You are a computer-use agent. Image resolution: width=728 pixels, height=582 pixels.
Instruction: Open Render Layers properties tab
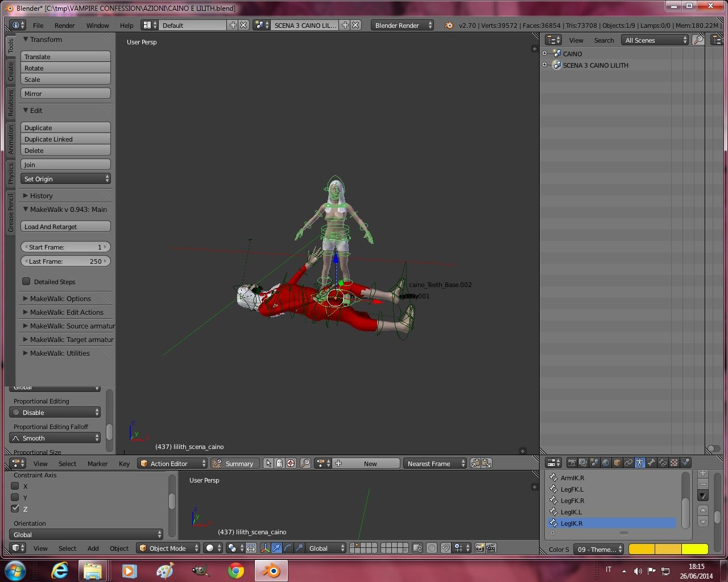pyautogui.click(x=583, y=463)
